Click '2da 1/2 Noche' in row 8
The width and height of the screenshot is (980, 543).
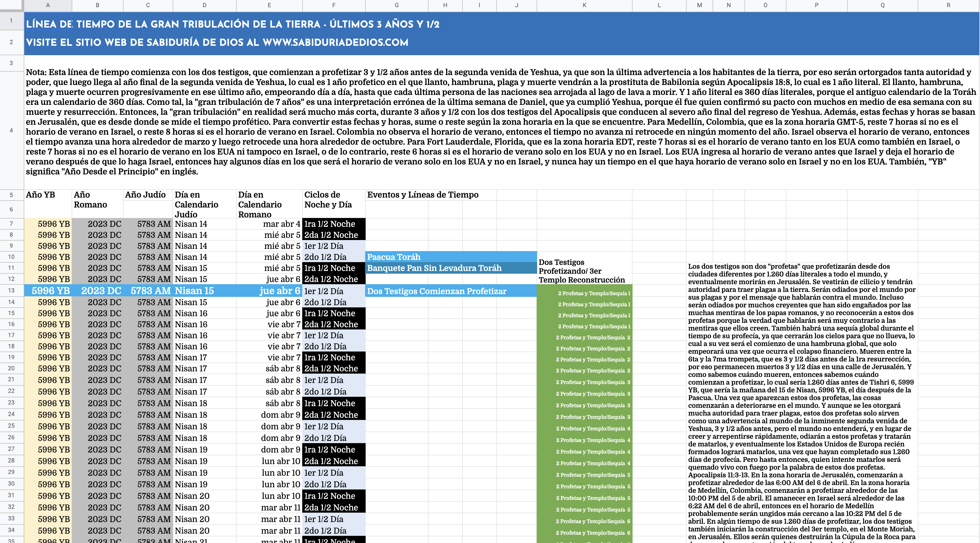click(x=334, y=235)
